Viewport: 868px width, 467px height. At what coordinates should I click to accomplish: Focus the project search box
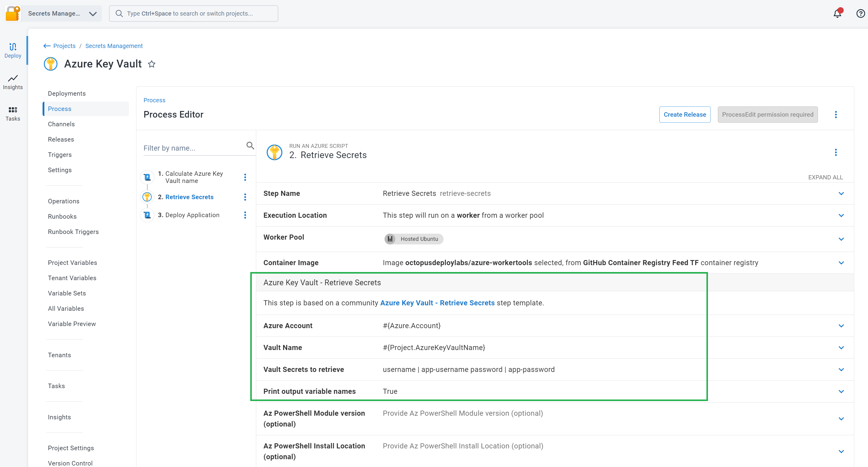point(193,13)
